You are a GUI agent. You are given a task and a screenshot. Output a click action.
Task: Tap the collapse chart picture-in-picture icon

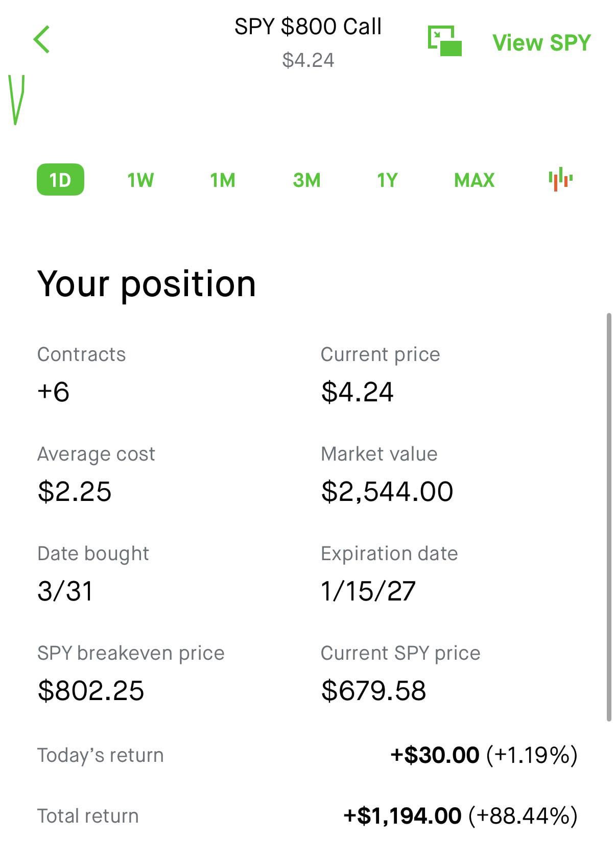pyautogui.click(x=444, y=41)
